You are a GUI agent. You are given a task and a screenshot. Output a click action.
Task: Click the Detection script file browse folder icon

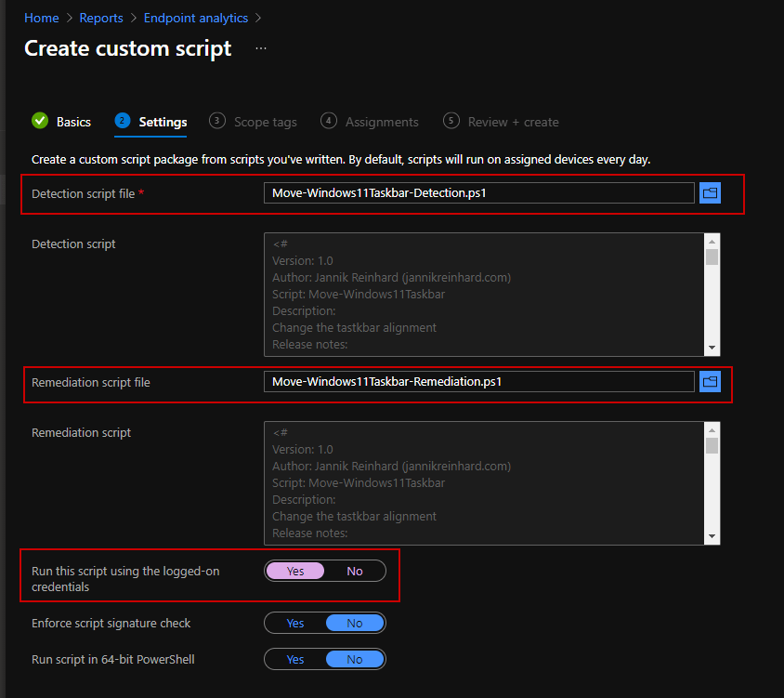tap(710, 193)
